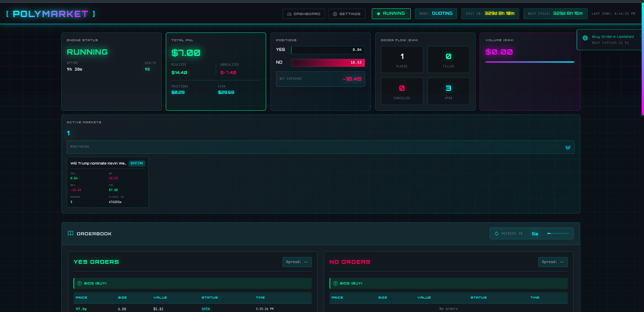This screenshot has width=644, height=312.
Task: Open the SETTINGS tab
Action: (347, 14)
